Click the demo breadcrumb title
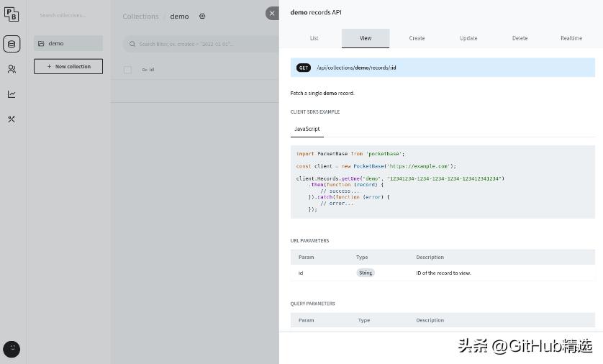 click(179, 16)
